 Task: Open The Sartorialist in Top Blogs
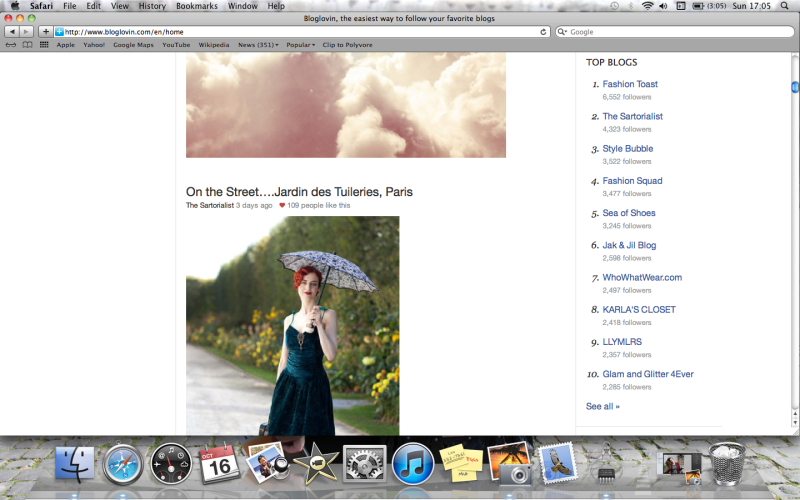tap(633, 116)
